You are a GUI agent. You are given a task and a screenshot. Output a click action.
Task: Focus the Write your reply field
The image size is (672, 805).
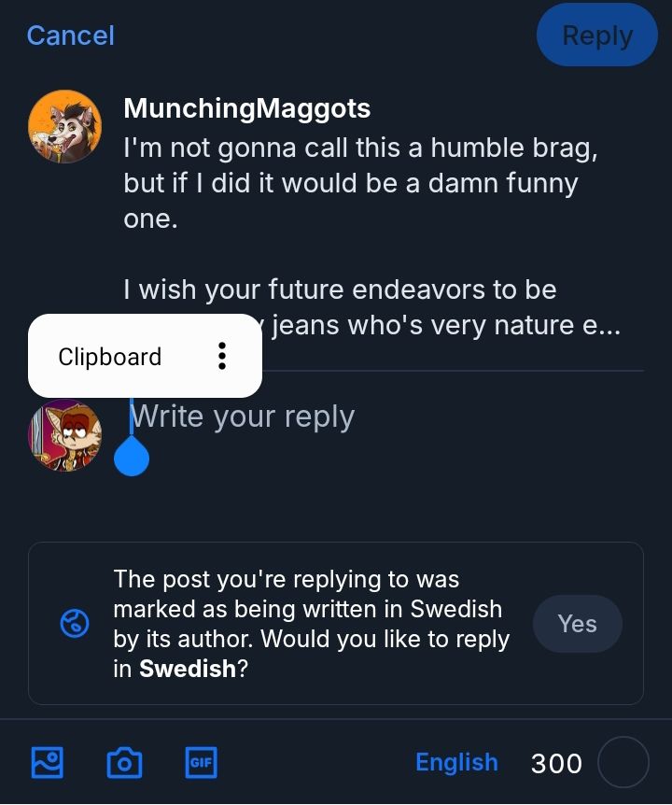[x=373, y=417]
